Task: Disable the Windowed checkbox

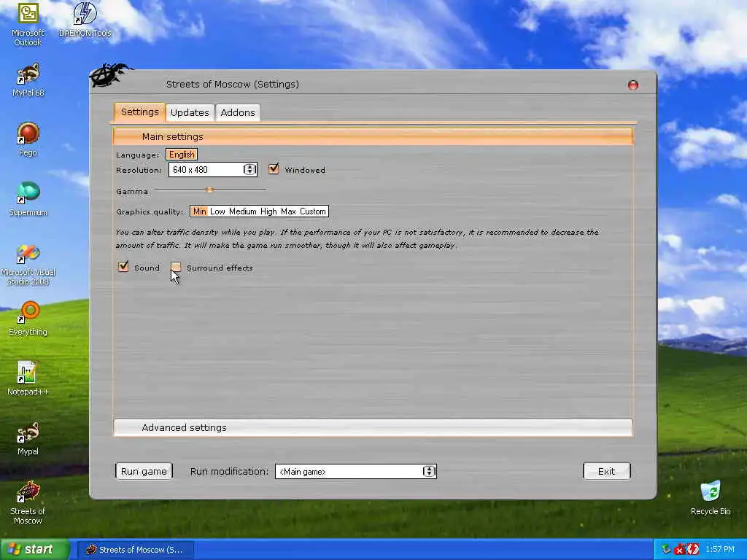Action: 274,169
